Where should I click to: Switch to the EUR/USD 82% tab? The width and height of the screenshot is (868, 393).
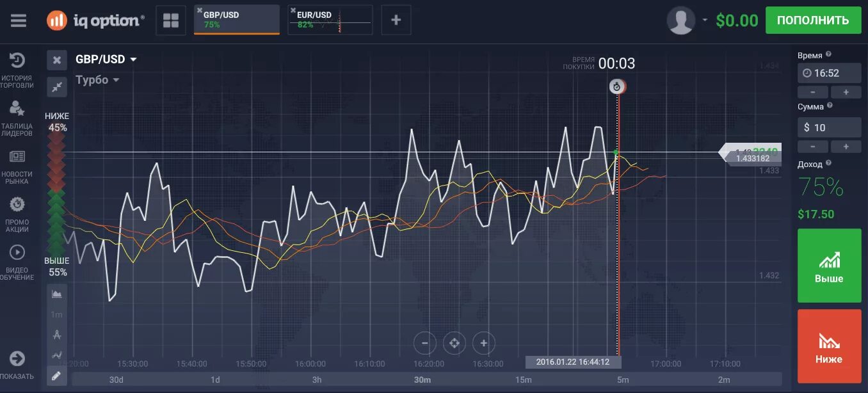(x=330, y=20)
